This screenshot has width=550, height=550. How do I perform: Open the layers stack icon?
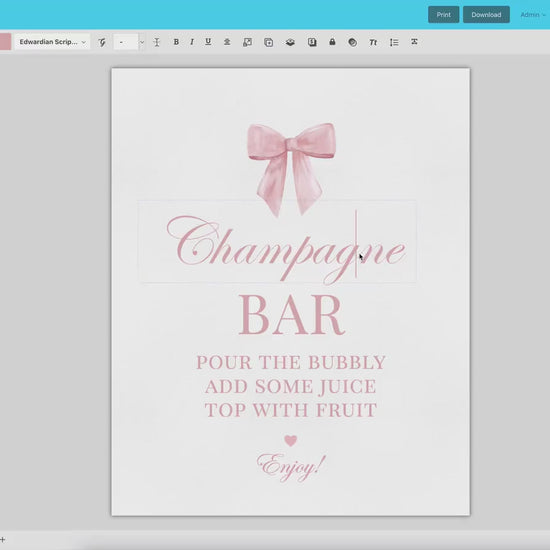click(x=290, y=42)
